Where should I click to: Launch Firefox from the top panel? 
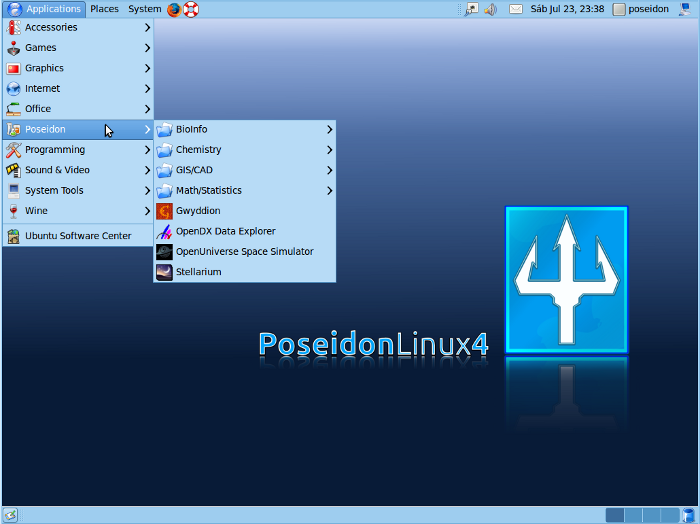pos(174,9)
